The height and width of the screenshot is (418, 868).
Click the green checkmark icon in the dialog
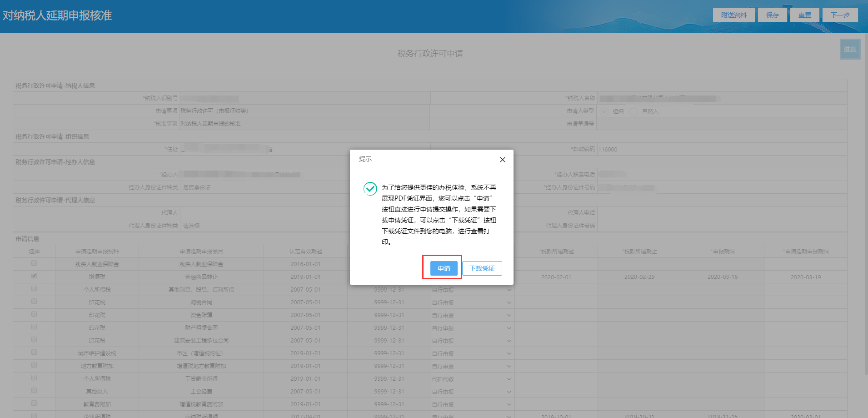click(370, 188)
